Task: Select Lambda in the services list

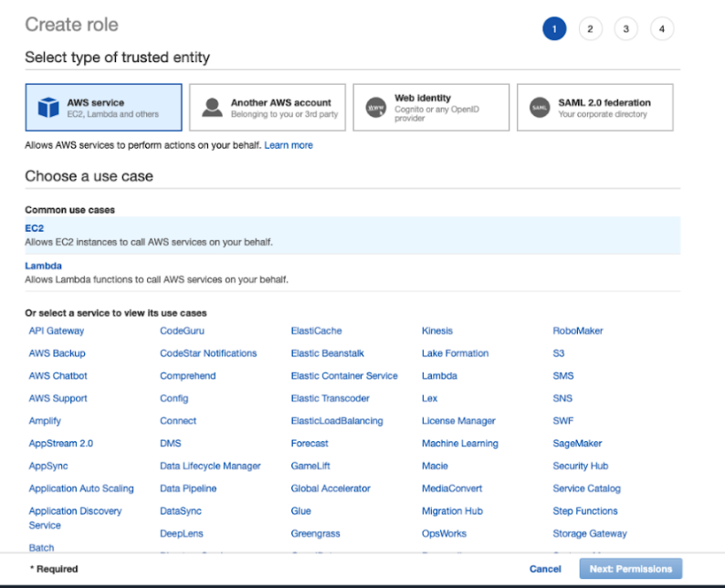Action: click(439, 376)
